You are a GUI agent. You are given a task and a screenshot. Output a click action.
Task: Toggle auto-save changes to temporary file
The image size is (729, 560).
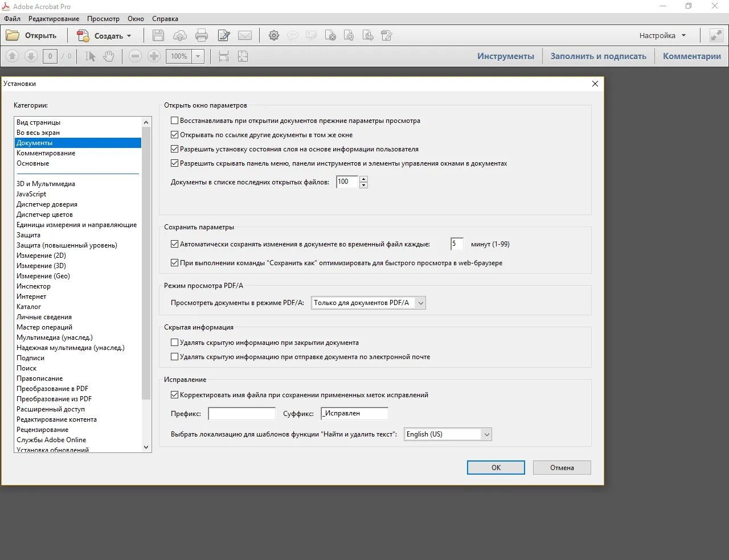(175, 244)
